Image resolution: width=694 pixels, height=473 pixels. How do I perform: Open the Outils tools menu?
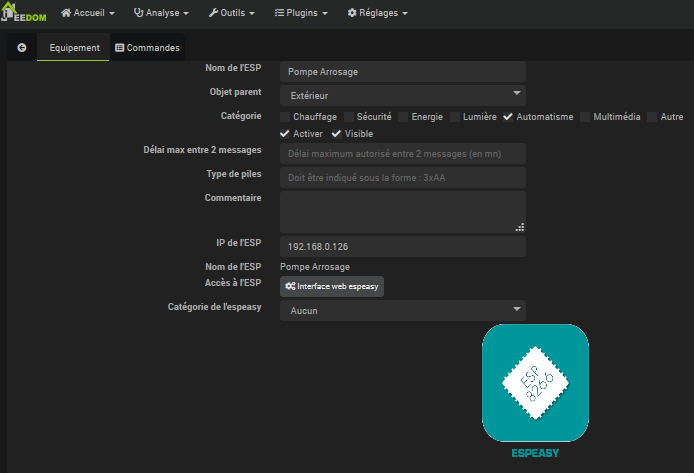point(231,13)
